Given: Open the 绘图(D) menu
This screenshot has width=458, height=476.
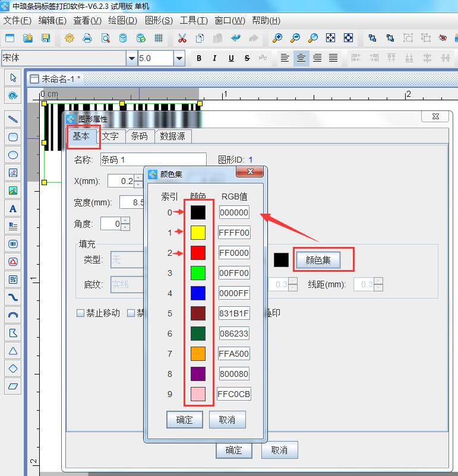Looking at the screenshot, I should (x=123, y=20).
